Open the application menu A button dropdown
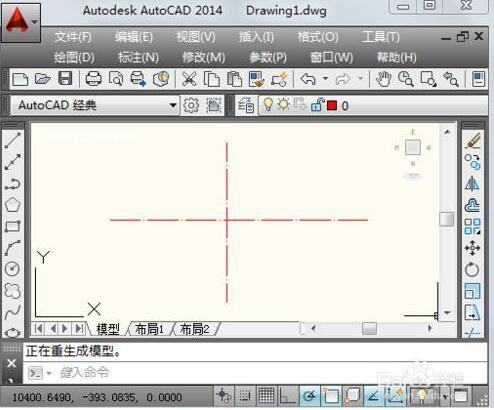 (21, 22)
